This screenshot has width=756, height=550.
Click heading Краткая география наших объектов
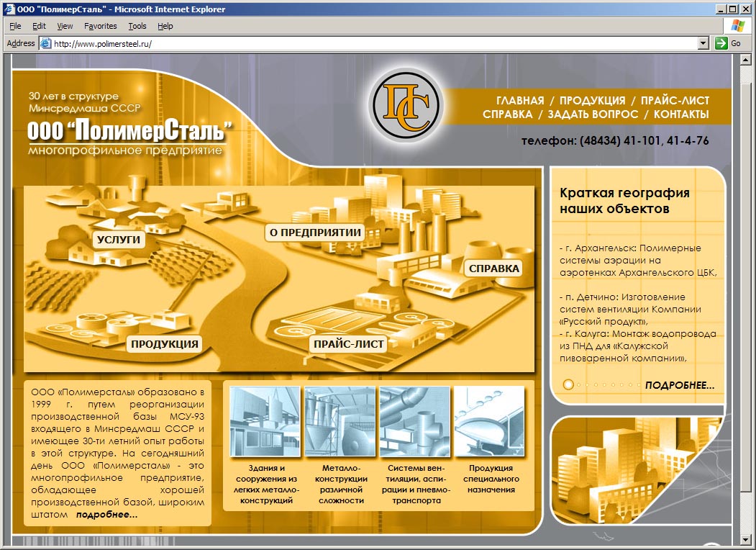624,201
